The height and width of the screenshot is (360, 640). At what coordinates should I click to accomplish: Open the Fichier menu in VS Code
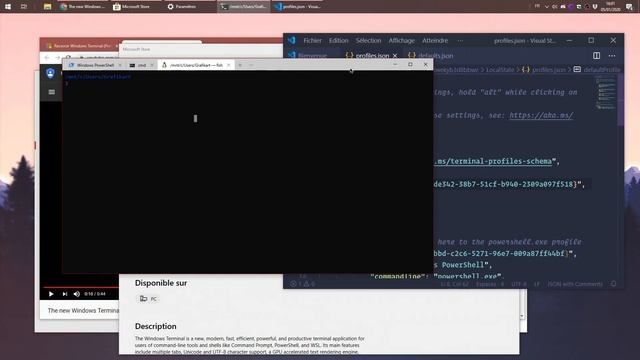pyautogui.click(x=312, y=40)
